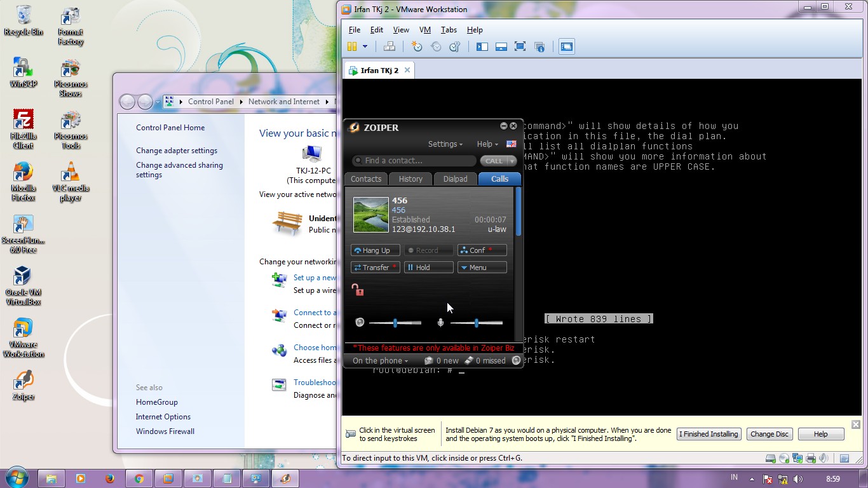Expand the CALL button dropdown arrow
The image size is (868, 488).
[512, 161]
